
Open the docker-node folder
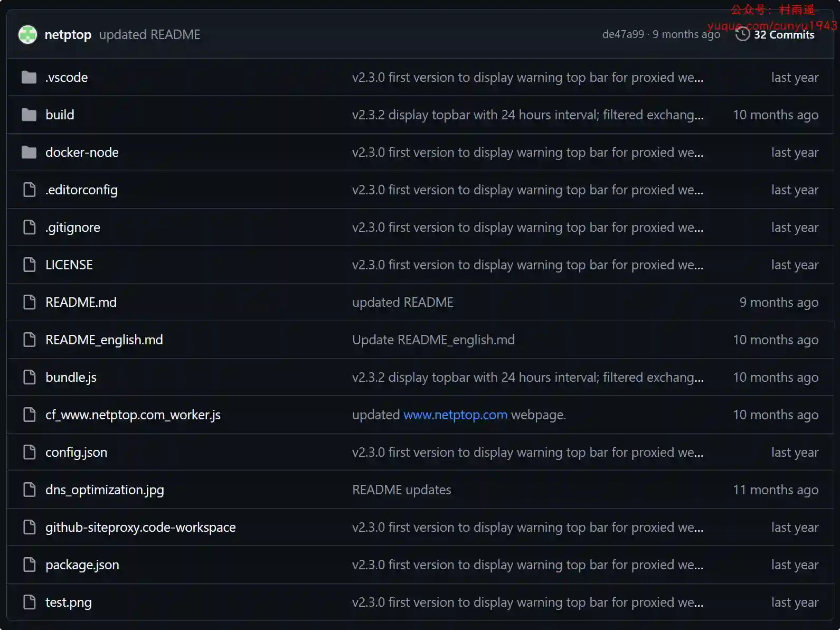point(82,153)
